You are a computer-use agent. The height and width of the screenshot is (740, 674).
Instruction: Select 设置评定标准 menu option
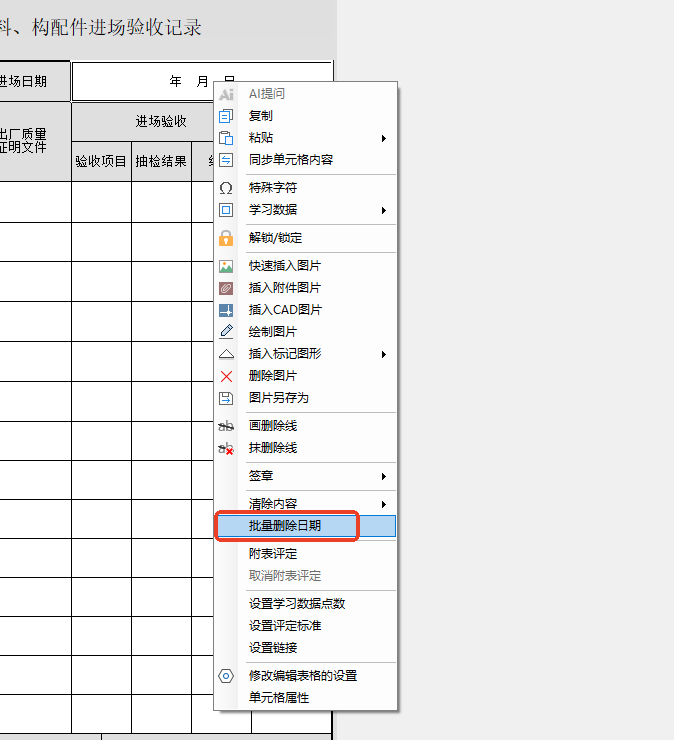[x=285, y=626]
